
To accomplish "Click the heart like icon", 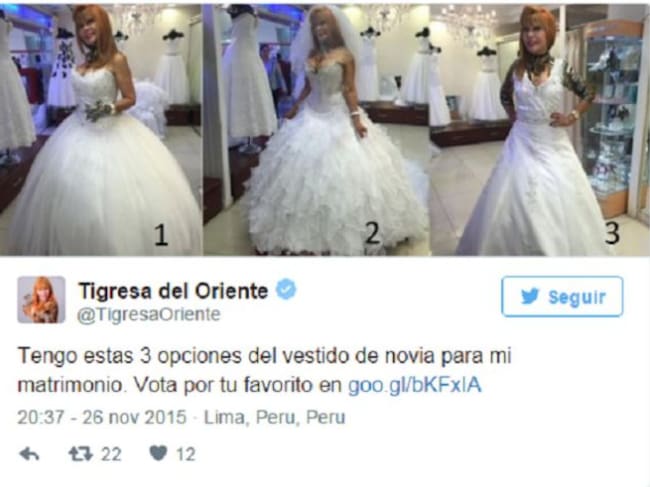I will [158, 454].
